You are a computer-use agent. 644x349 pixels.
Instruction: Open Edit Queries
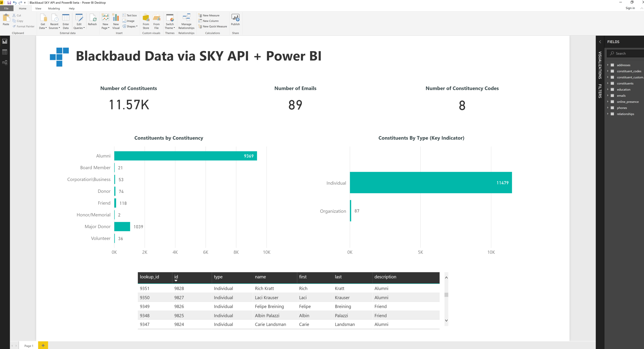coord(79,21)
